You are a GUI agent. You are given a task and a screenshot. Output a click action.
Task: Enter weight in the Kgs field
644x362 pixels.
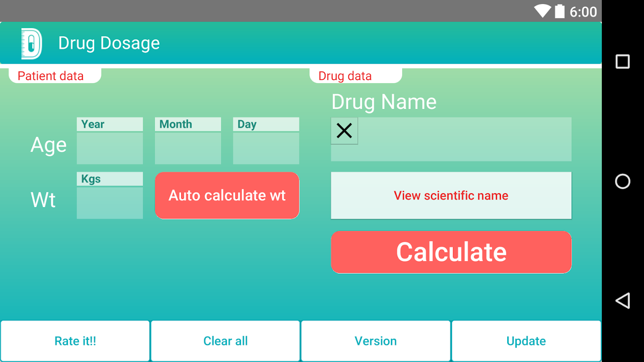pyautogui.click(x=110, y=203)
